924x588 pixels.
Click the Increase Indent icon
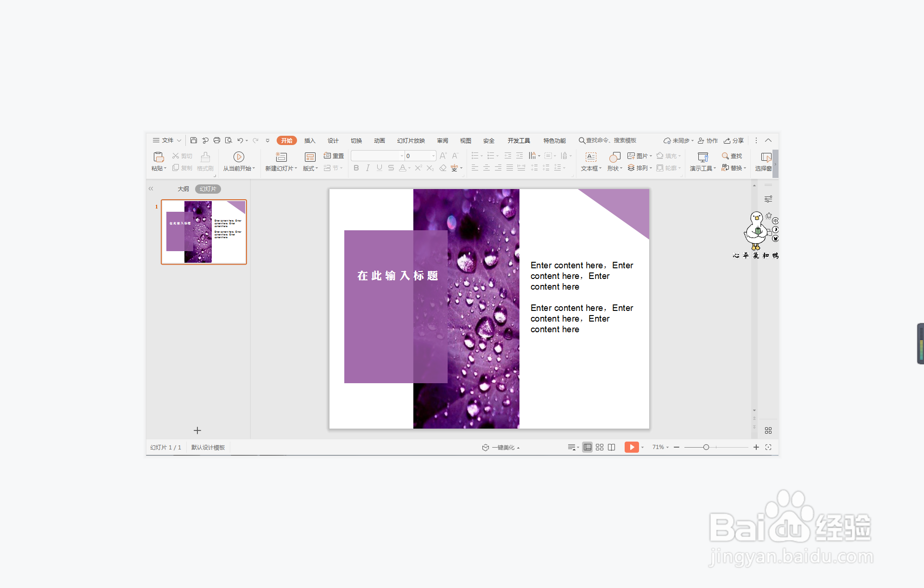point(519,156)
